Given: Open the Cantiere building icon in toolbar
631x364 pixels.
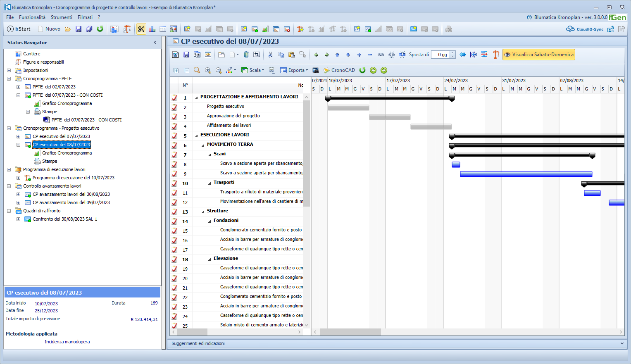Looking at the screenshot, I should tap(114, 29).
